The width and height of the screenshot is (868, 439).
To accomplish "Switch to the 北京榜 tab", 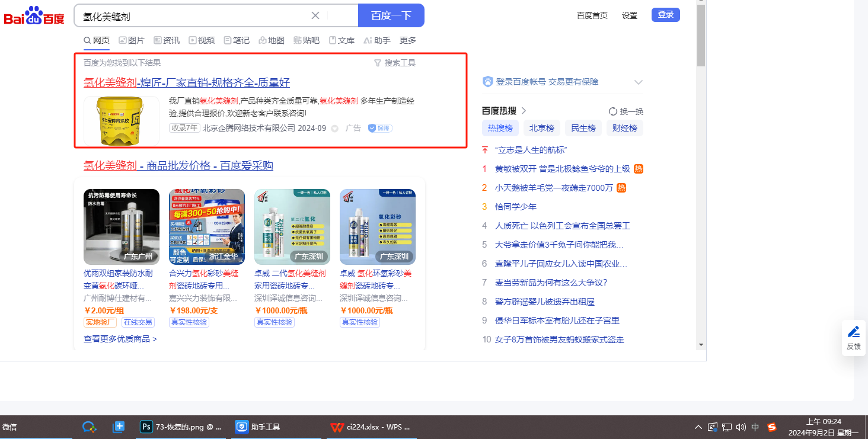I will point(542,128).
